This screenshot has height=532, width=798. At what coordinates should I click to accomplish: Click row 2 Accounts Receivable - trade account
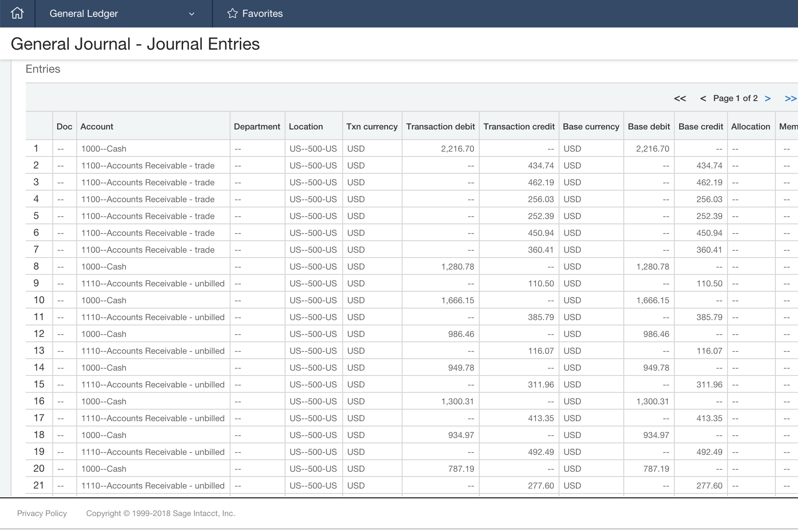[148, 165]
